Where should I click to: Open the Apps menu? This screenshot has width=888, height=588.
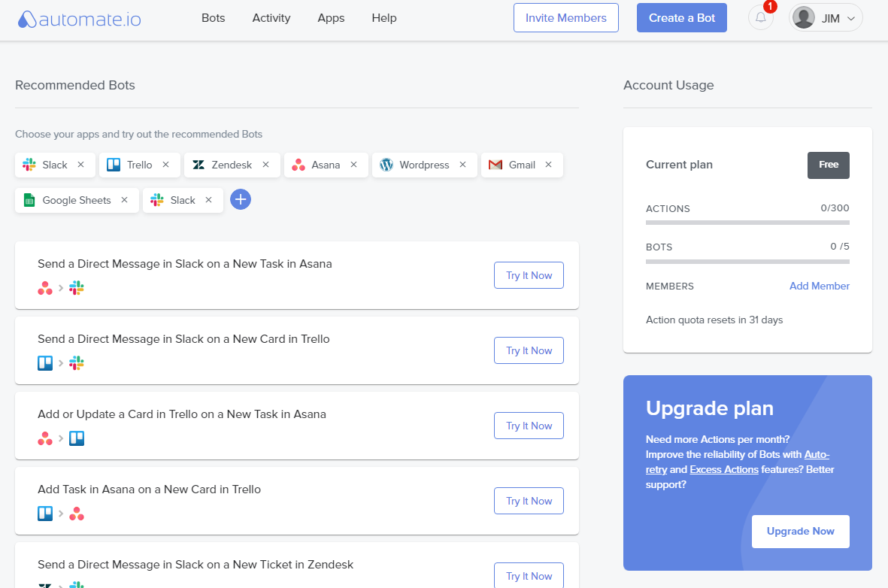[331, 18]
